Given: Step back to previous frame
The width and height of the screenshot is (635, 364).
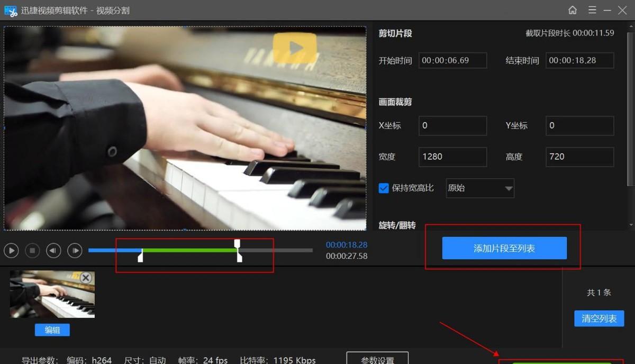Looking at the screenshot, I should point(53,250).
